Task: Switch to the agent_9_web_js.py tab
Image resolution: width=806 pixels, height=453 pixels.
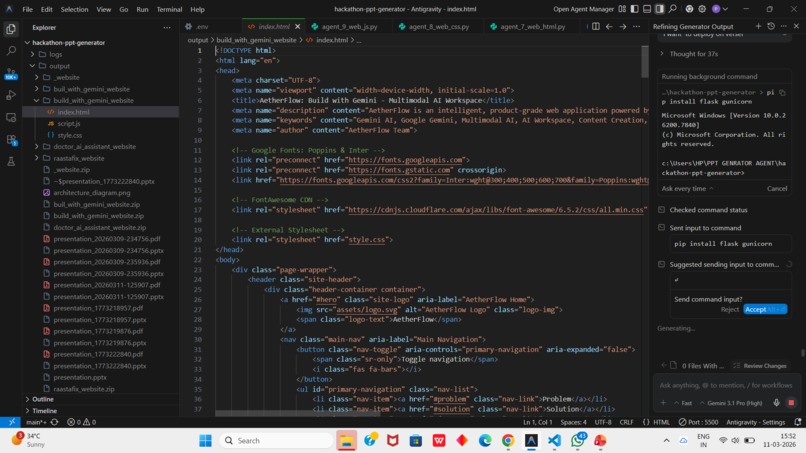Action: click(349, 26)
